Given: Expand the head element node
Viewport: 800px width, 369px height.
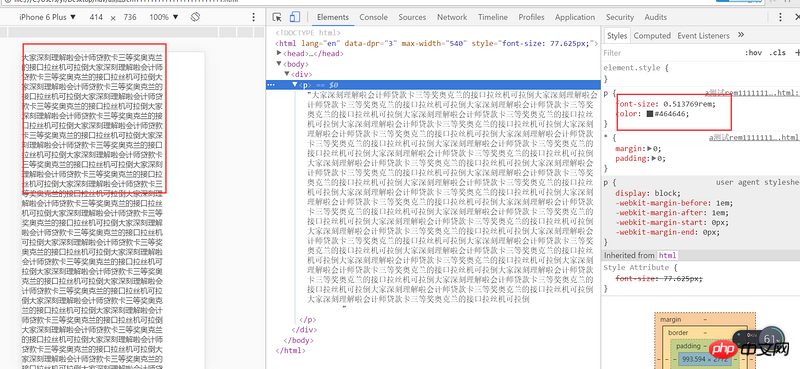Looking at the screenshot, I should tap(279, 53).
